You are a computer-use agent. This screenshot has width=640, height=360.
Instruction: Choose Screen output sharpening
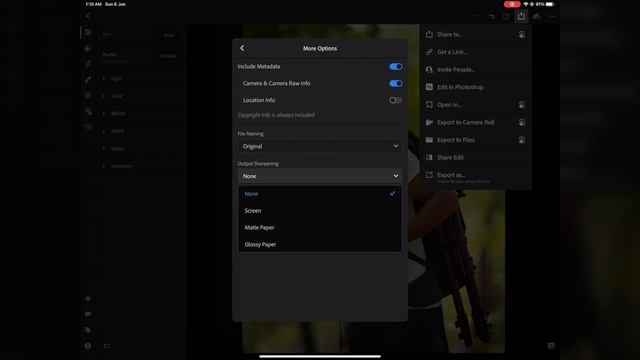coord(320,211)
